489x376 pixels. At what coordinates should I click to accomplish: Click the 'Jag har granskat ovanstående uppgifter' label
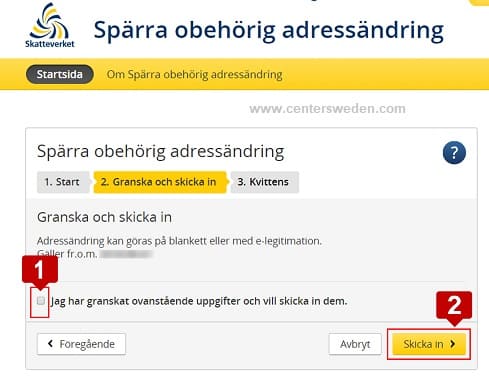pyautogui.click(x=199, y=301)
